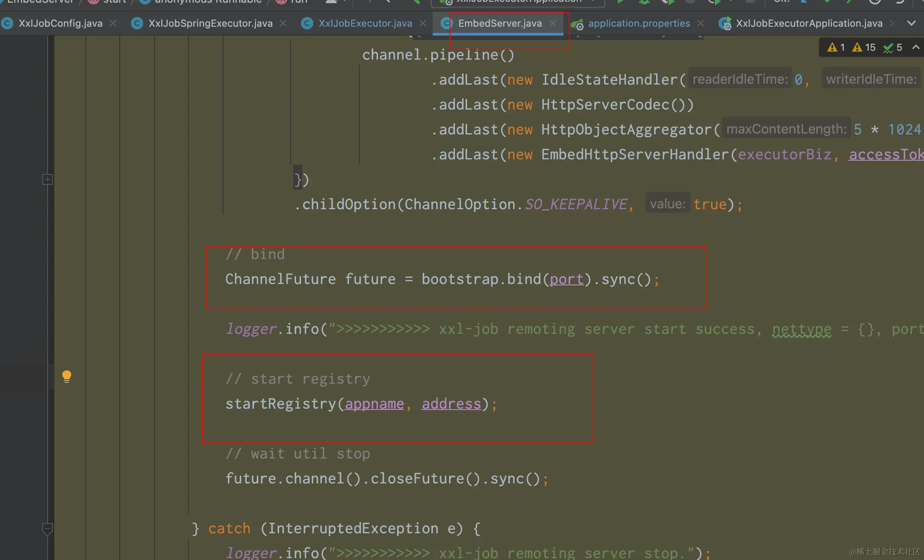Screen dimensions: 924x560
Task: Click the first yellow warning inspection icon
Action: tap(832, 47)
